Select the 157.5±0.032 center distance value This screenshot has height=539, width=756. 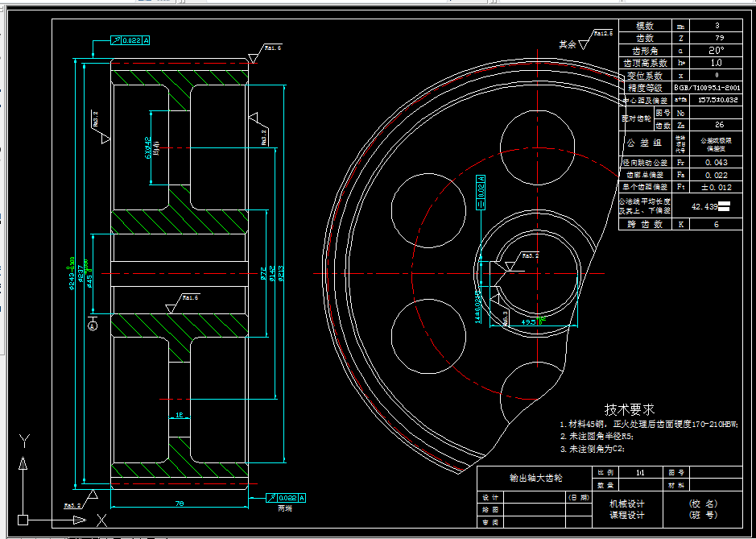[718, 101]
